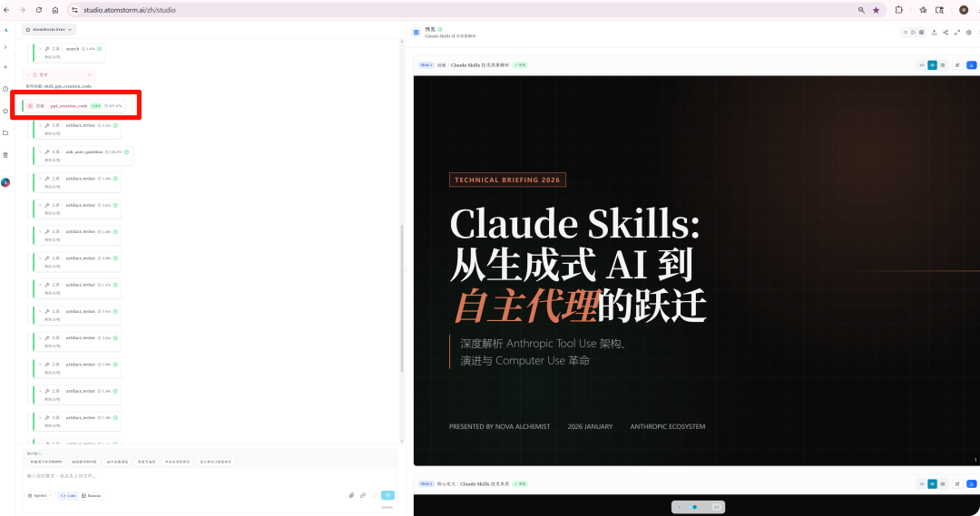Toggle the eye preview view on Slide 1
The image size is (980, 516).
coord(932,65)
